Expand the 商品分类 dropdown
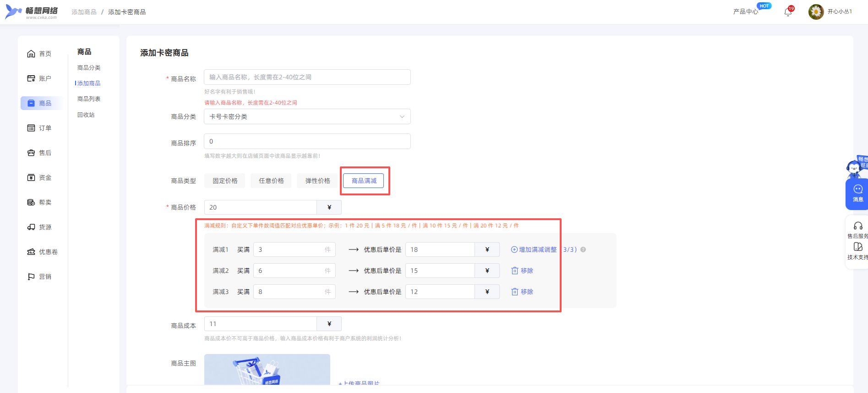This screenshot has width=868, height=393. [x=307, y=116]
